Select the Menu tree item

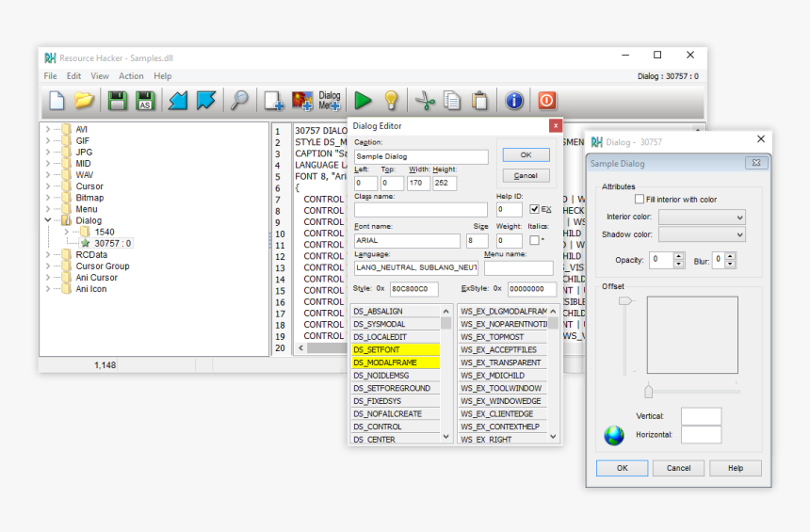[87, 209]
